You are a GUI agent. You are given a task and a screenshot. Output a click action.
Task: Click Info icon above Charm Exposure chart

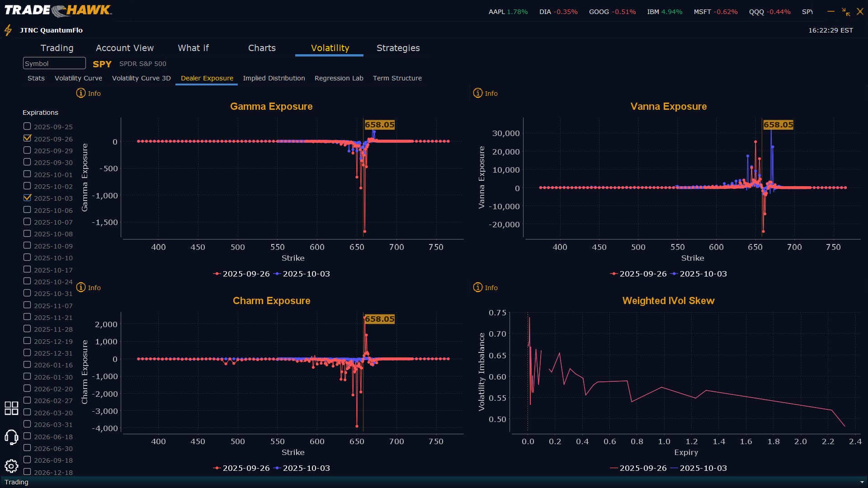click(81, 287)
